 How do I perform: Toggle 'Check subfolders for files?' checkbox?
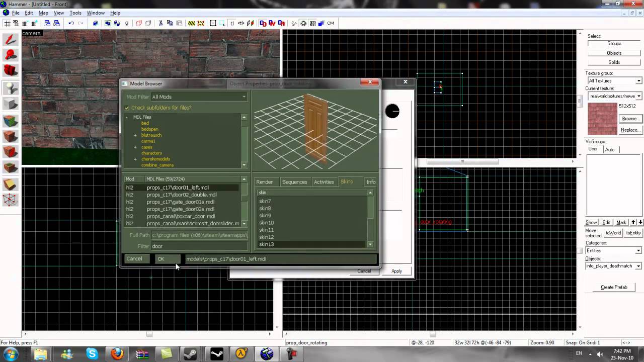coord(127,108)
